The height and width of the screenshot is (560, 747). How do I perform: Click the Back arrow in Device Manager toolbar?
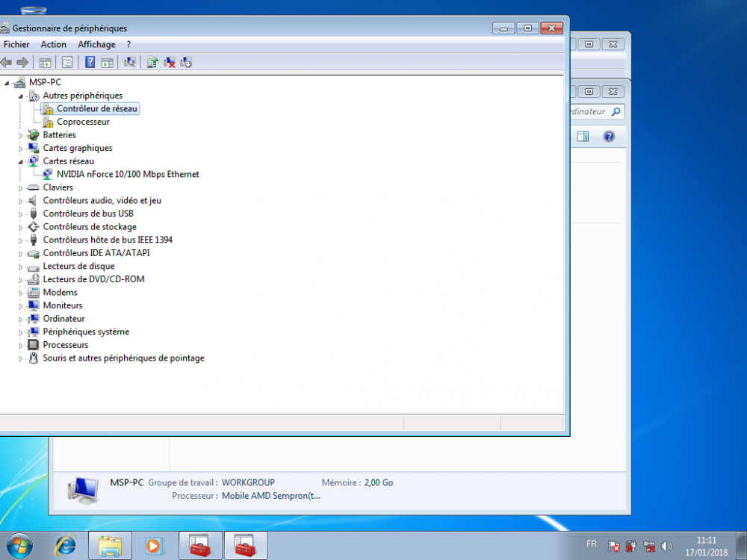tap(6, 62)
